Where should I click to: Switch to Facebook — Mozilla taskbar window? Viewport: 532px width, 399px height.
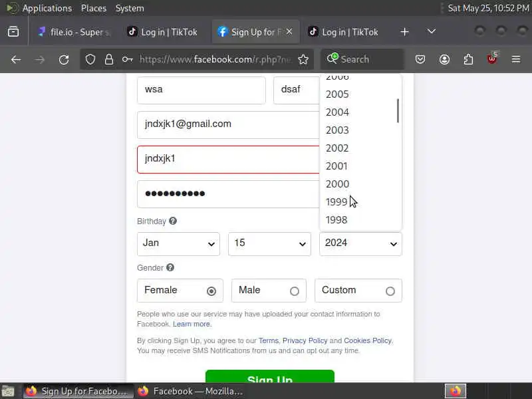pyautogui.click(x=191, y=391)
